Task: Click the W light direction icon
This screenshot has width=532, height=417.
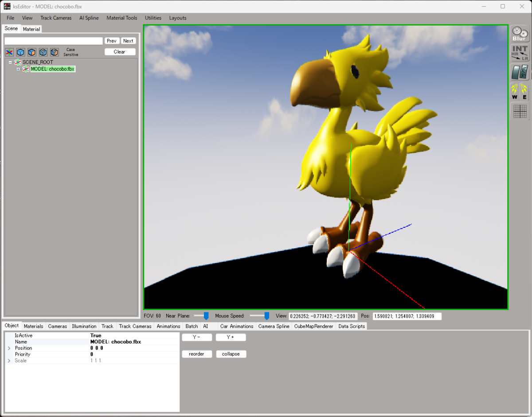Action: (x=515, y=91)
